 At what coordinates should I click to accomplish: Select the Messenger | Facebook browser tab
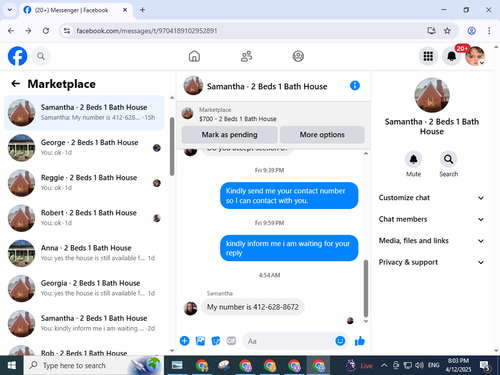point(76,10)
